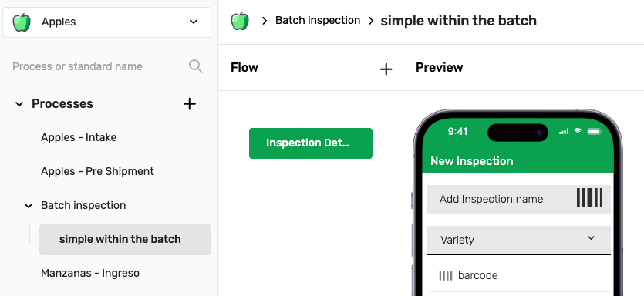This screenshot has width=644, height=296.
Task: Add a new flow step with plus icon
Action: pos(386,69)
